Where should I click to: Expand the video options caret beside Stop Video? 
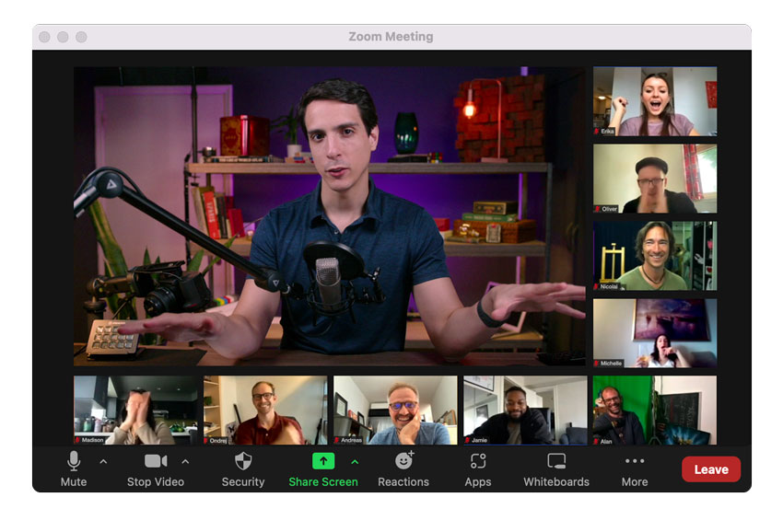[185, 461]
